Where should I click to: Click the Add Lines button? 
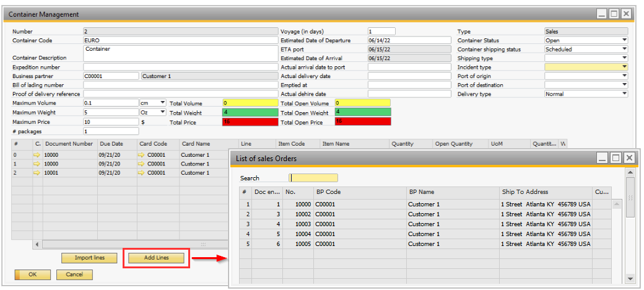157,258
